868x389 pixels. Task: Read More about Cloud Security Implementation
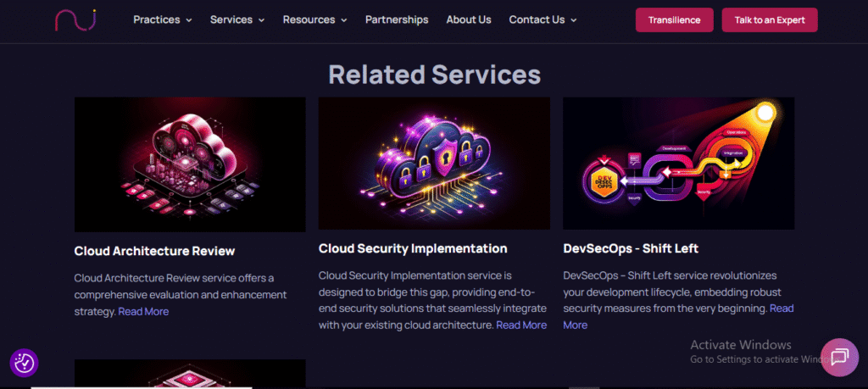click(x=521, y=325)
